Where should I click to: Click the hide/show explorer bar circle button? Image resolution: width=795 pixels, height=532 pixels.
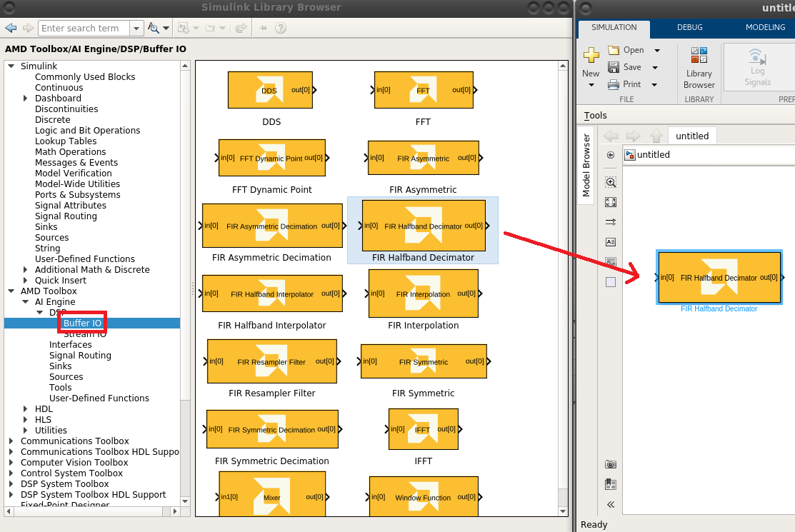point(611,155)
